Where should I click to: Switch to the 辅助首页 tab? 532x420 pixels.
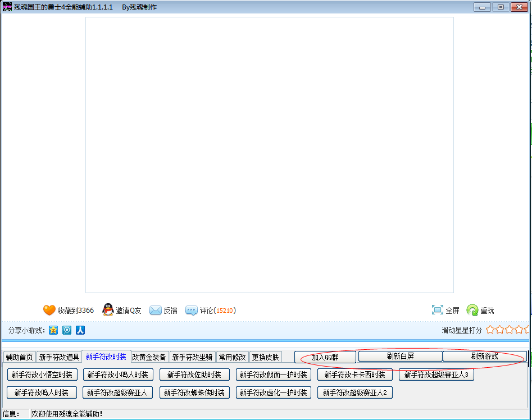click(19, 357)
